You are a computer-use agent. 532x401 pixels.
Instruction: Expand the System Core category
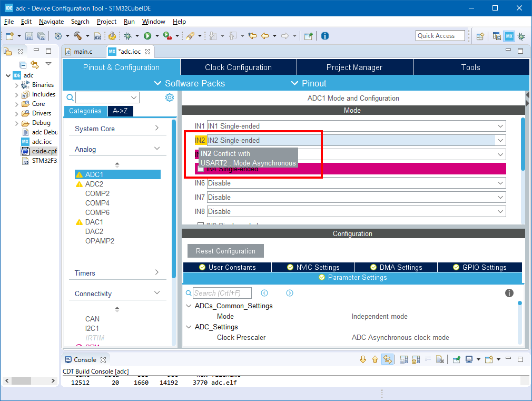pos(157,128)
